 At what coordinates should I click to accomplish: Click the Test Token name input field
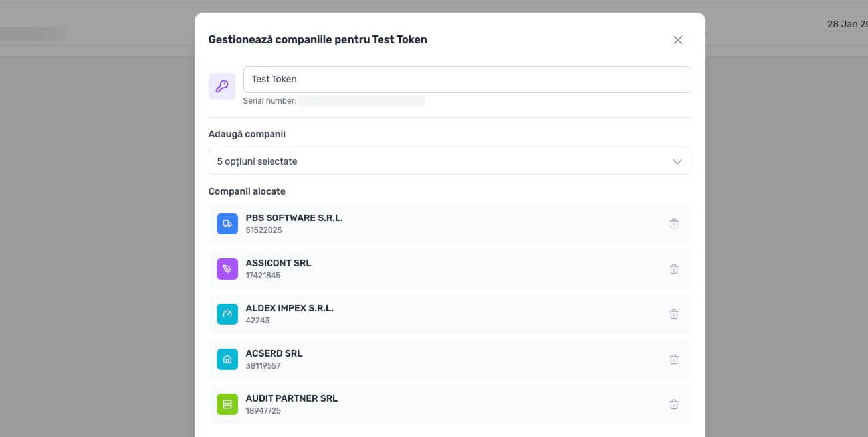click(x=467, y=80)
